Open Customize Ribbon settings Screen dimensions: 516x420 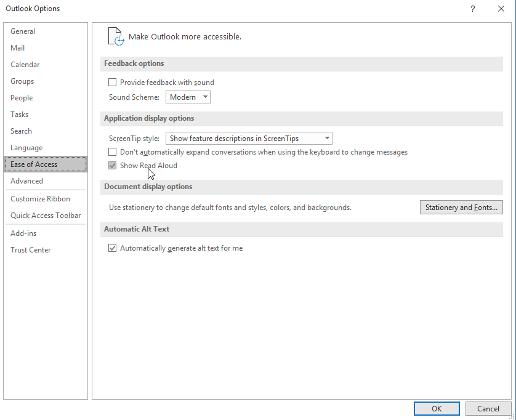(x=41, y=199)
